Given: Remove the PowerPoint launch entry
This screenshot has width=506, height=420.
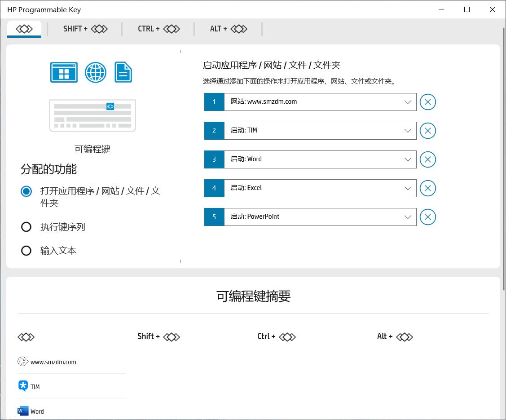Looking at the screenshot, I should click(x=427, y=217).
